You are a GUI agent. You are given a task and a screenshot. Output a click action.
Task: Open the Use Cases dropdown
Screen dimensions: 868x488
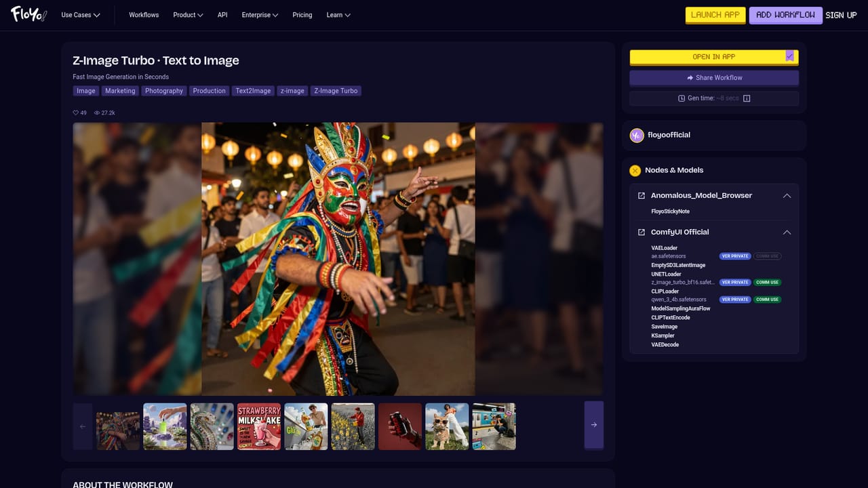click(x=81, y=15)
